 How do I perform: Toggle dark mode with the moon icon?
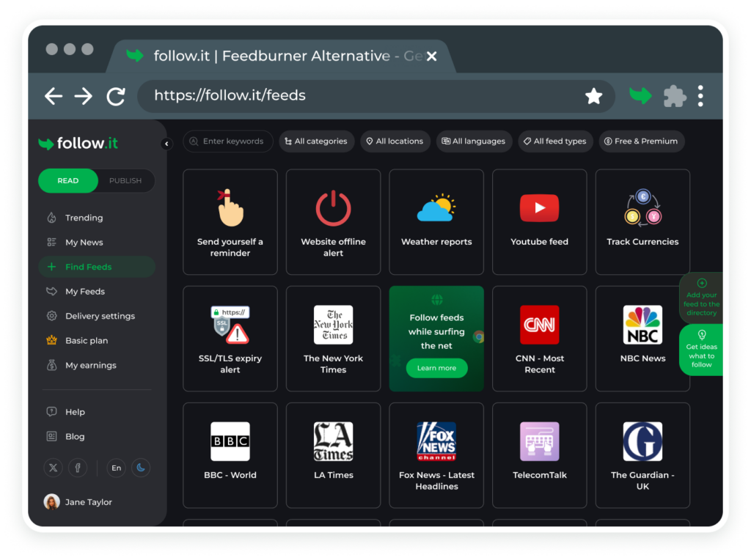tap(141, 468)
